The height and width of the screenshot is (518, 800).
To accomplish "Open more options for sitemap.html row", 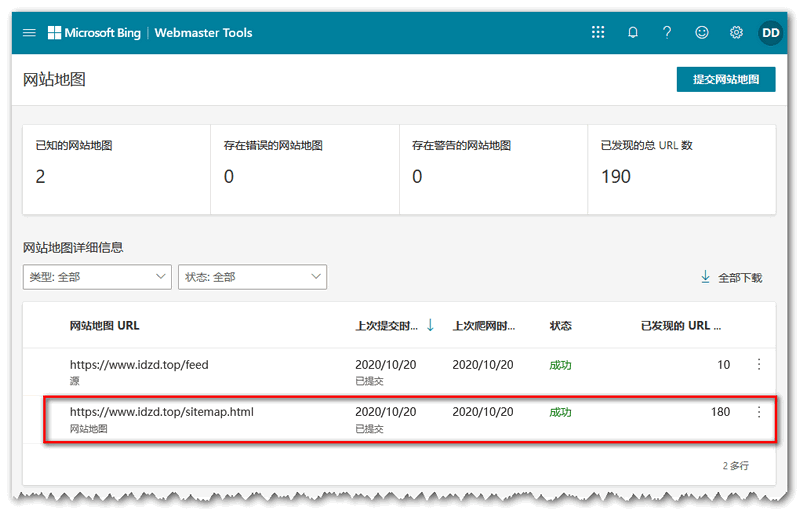I will point(759,412).
